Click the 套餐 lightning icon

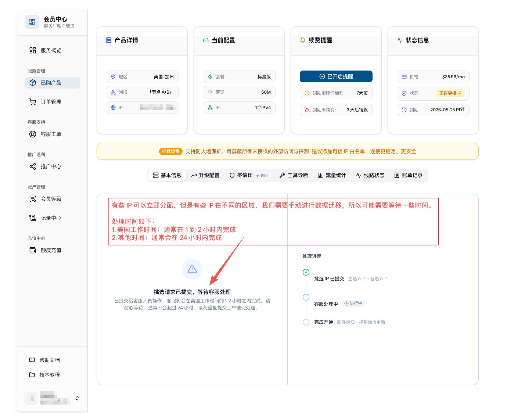[210, 77]
